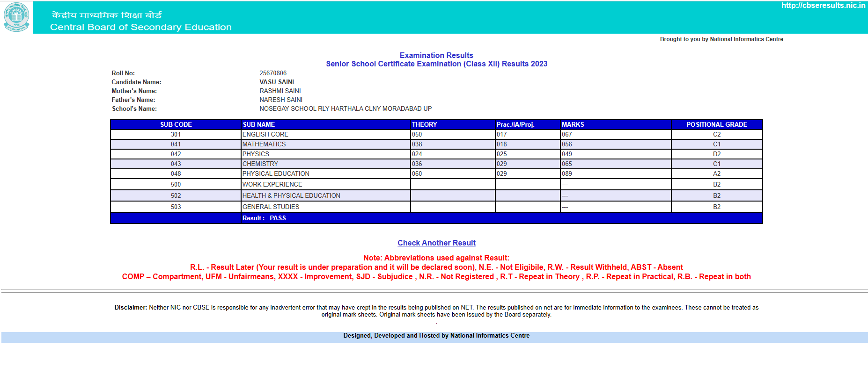Click Mathematics theory marks 038
Screen dimensions: 868x368
click(417, 144)
